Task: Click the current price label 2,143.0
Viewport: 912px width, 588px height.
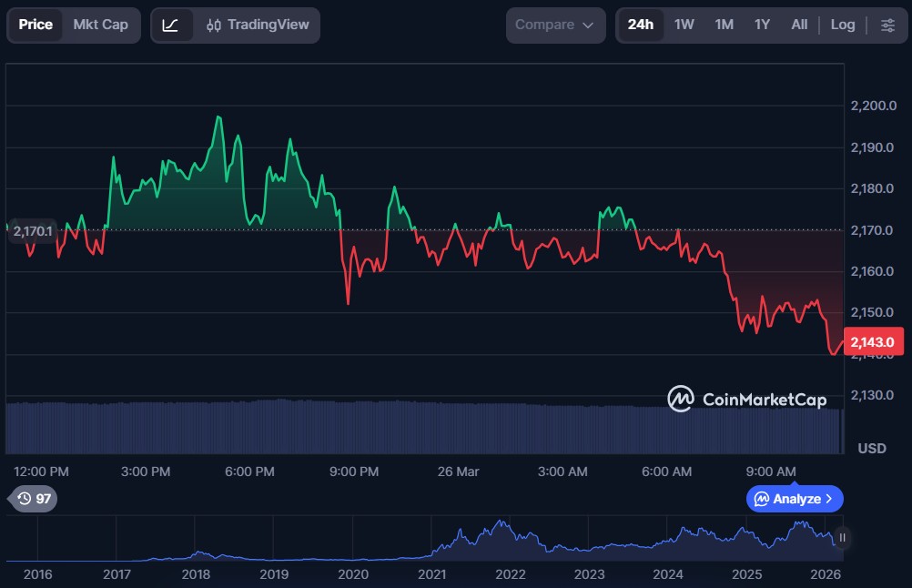Action: click(x=875, y=342)
